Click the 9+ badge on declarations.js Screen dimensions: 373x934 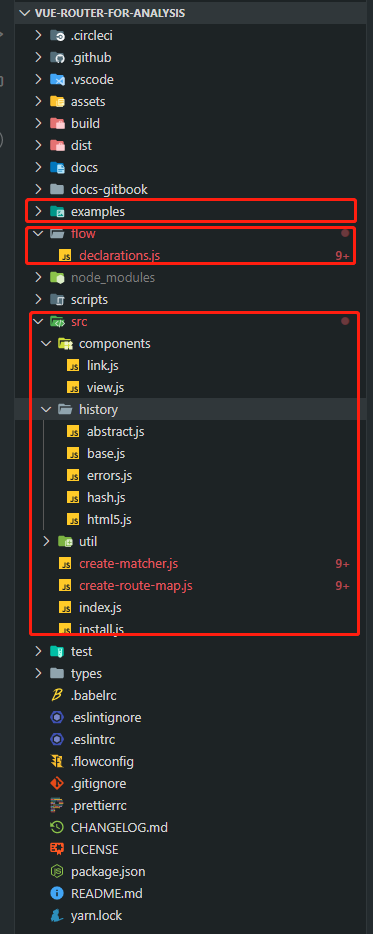[x=342, y=256]
